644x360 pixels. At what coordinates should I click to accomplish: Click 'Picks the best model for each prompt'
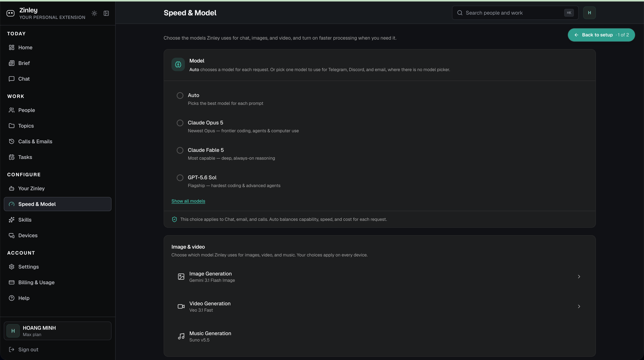click(226, 103)
